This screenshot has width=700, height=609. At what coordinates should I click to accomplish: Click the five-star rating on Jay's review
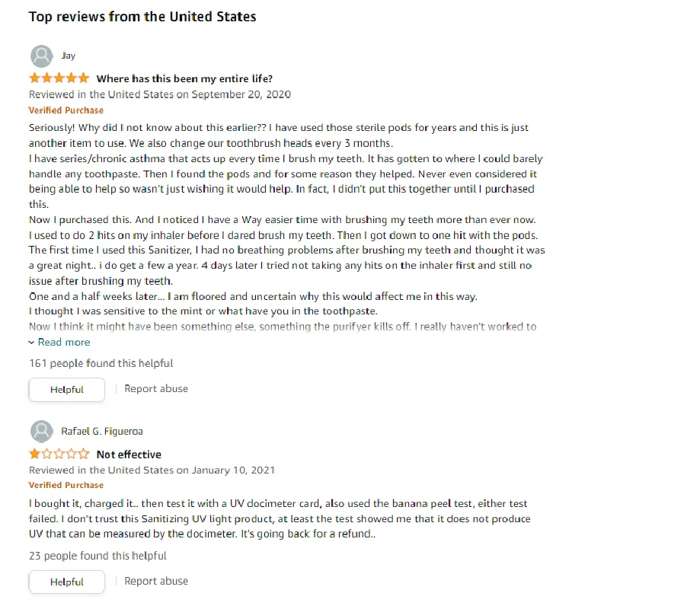(x=59, y=78)
